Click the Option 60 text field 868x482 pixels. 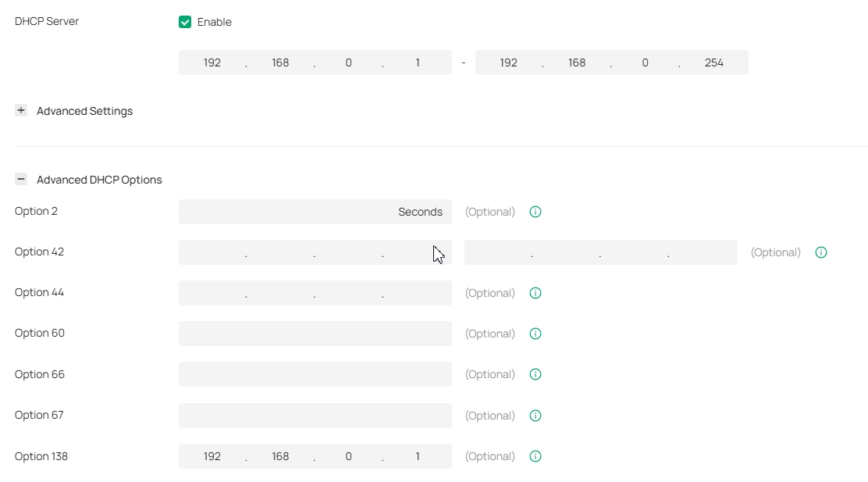[x=315, y=334]
